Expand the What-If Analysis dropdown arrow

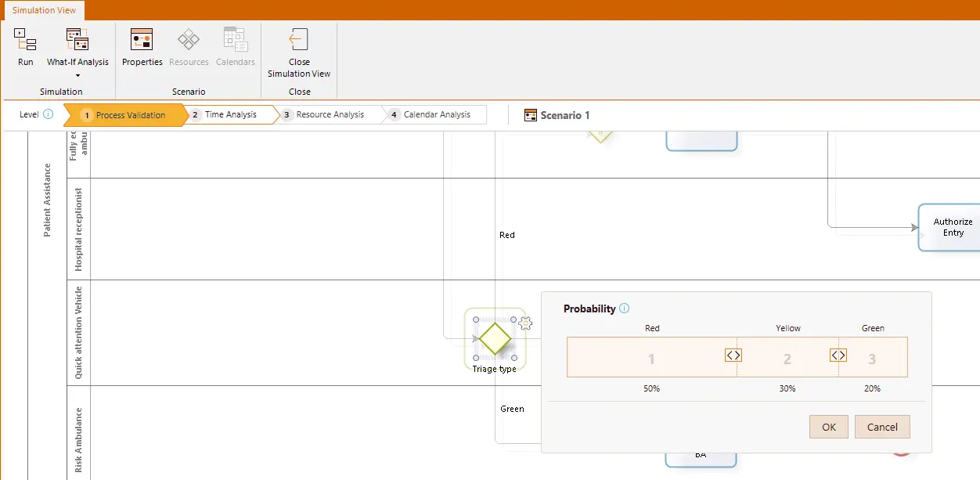(x=77, y=76)
